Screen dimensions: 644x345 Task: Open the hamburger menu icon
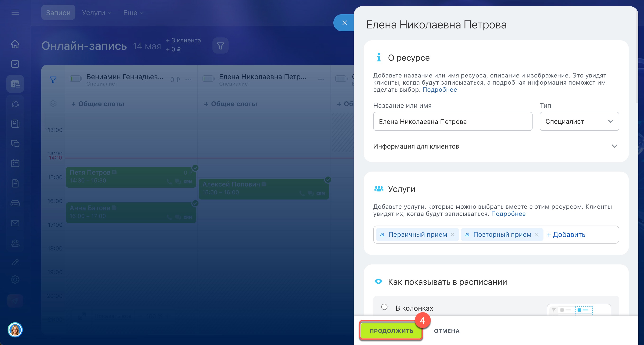pyautogui.click(x=15, y=12)
